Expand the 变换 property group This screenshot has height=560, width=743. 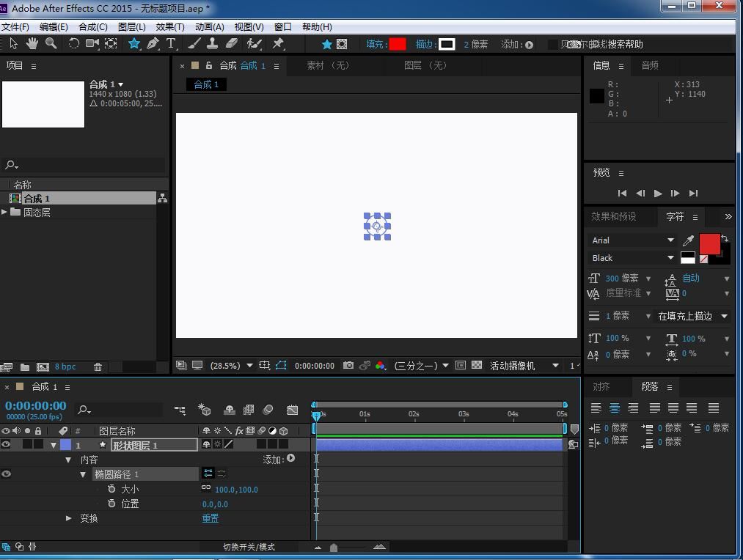(x=69, y=518)
